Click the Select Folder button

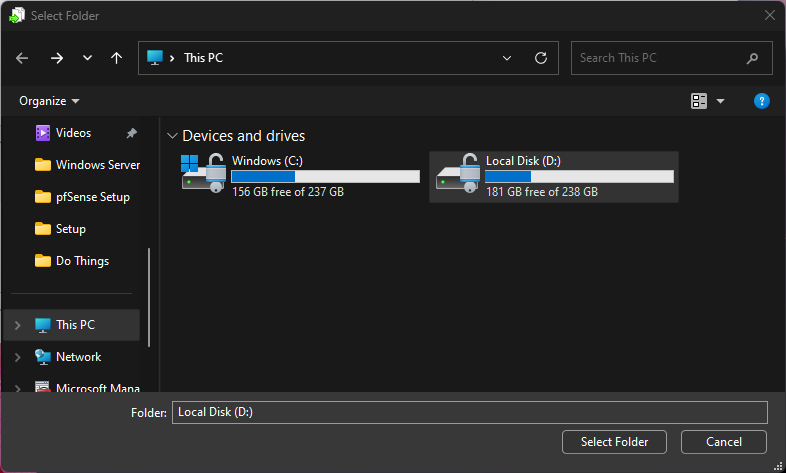pyautogui.click(x=614, y=442)
